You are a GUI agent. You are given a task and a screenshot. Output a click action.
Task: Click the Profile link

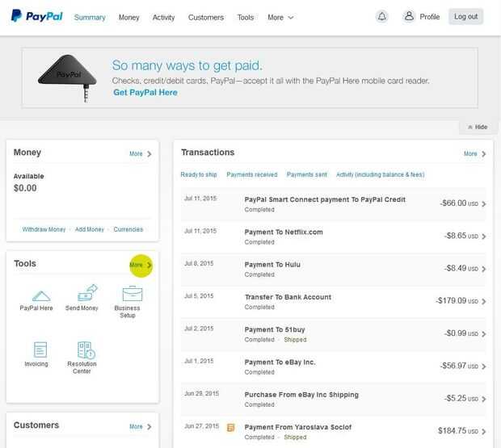tap(429, 17)
